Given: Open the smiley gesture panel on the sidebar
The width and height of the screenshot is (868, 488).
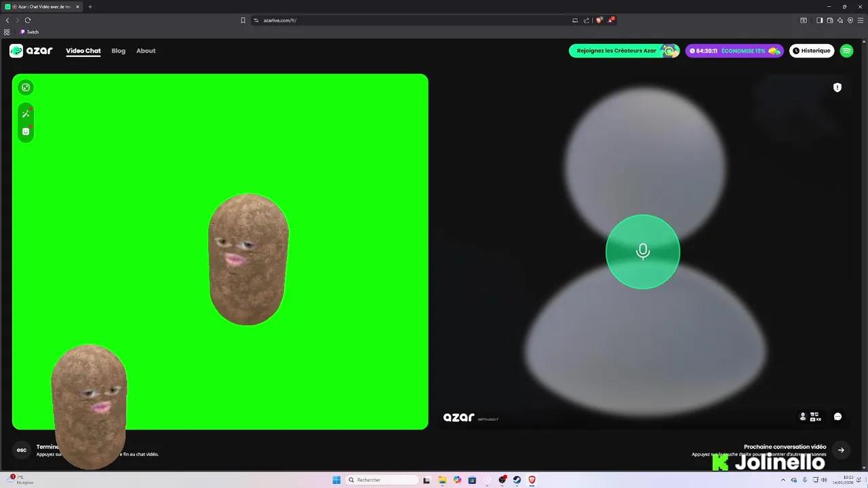Looking at the screenshot, I should click(25, 131).
